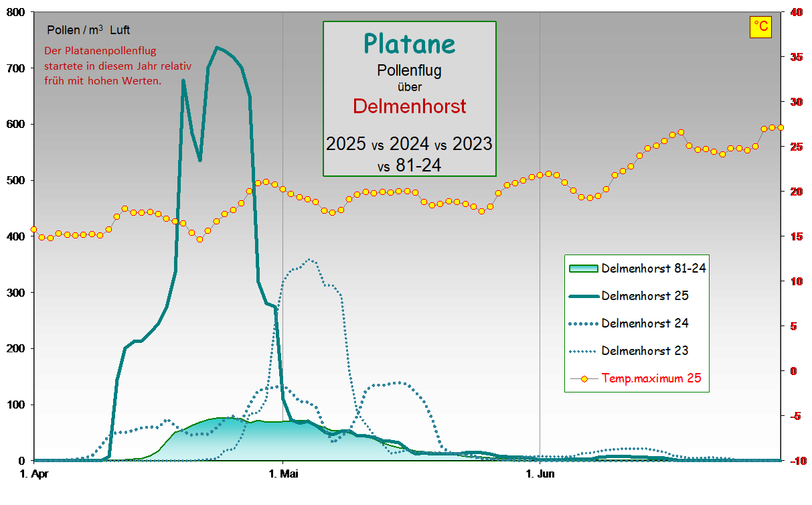Screen dimensions: 812x505
Task: Click the yellow °C unit box
Action: [760, 27]
